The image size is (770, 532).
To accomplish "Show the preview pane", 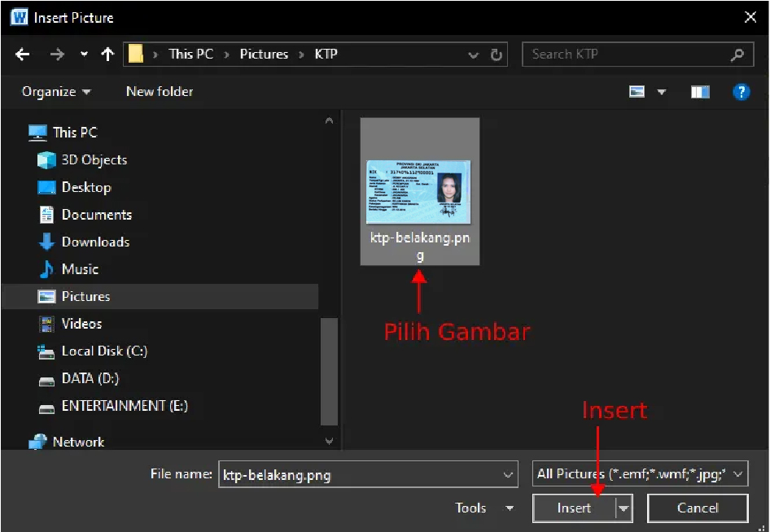I will [x=700, y=92].
